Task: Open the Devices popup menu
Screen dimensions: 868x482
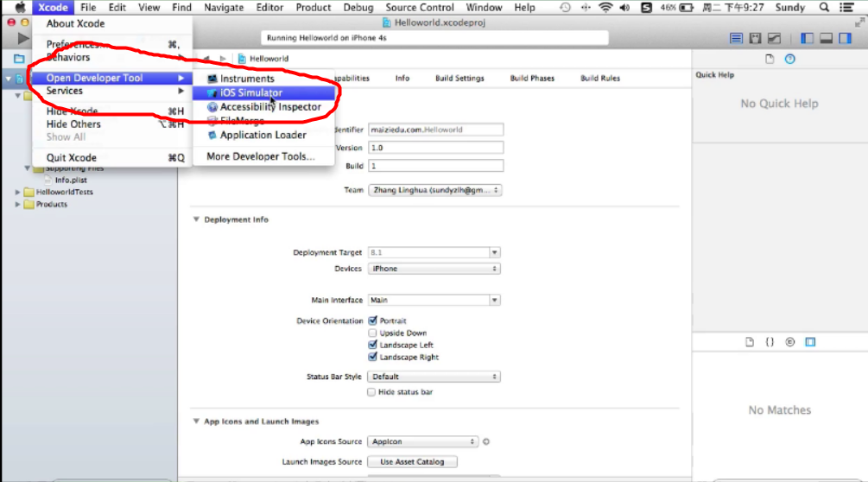Action: tap(434, 269)
